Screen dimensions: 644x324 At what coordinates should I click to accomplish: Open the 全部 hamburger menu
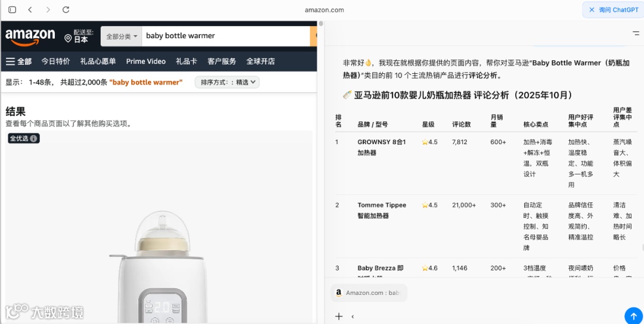click(19, 61)
